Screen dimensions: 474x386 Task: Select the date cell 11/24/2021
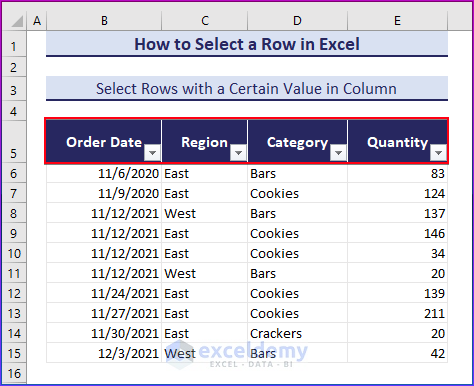tap(104, 293)
